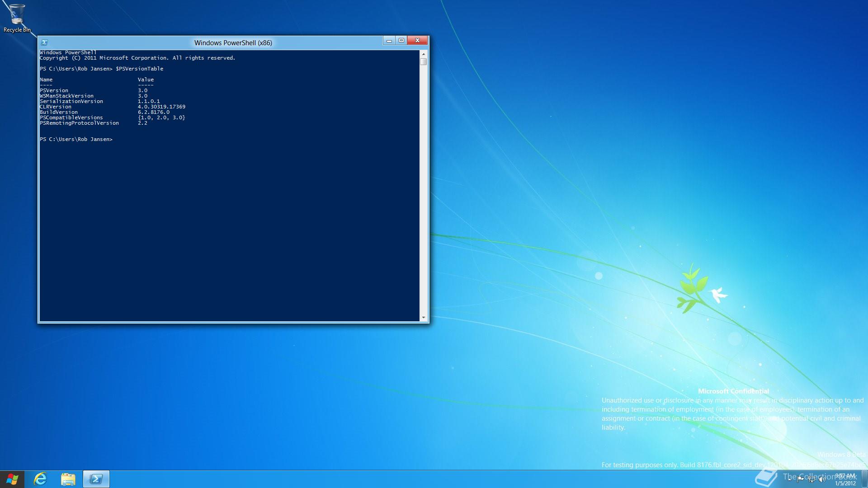The image size is (868, 488).
Task: Click the PSRemotingProtocolVersion row name
Action: click(80, 123)
